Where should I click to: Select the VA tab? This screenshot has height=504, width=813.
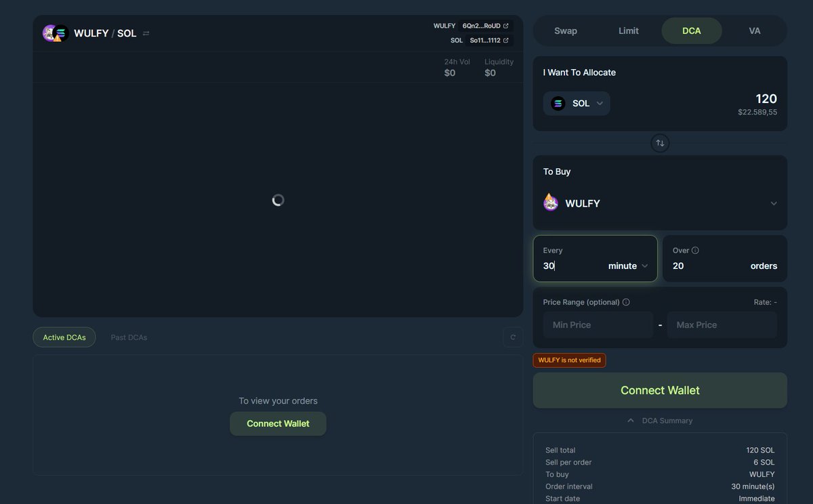753,30
